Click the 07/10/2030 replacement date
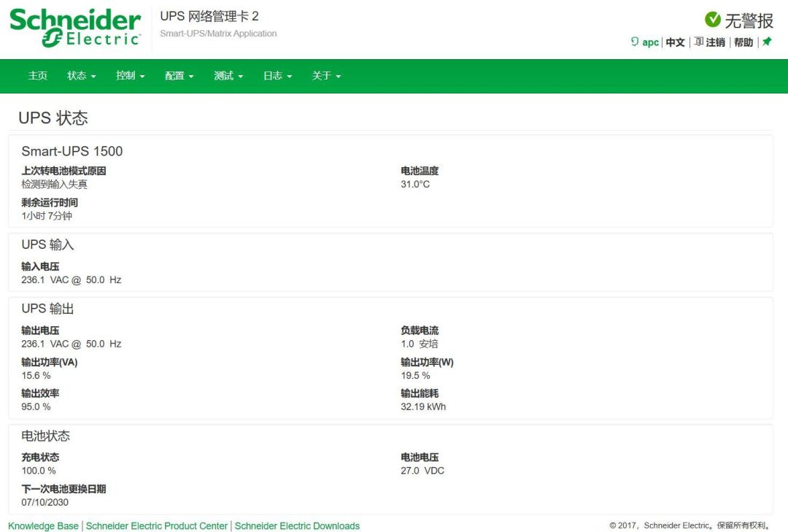This screenshot has width=788, height=532. click(45, 502)
